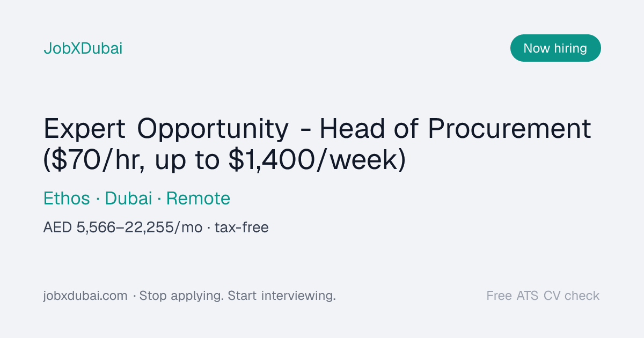Image resolution: width=644 pixels, height=338 pixels.
Task: Click the tax-free label
Action: (x=241, y=227)
